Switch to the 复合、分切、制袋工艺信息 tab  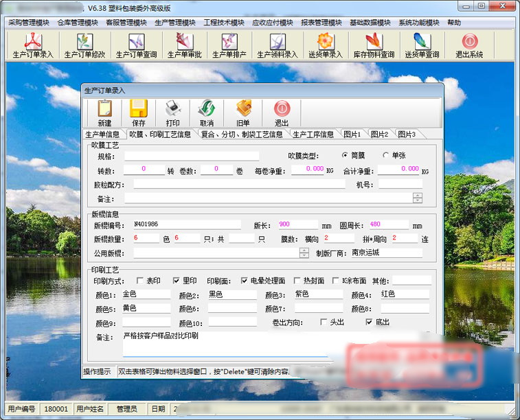point(242,134)
